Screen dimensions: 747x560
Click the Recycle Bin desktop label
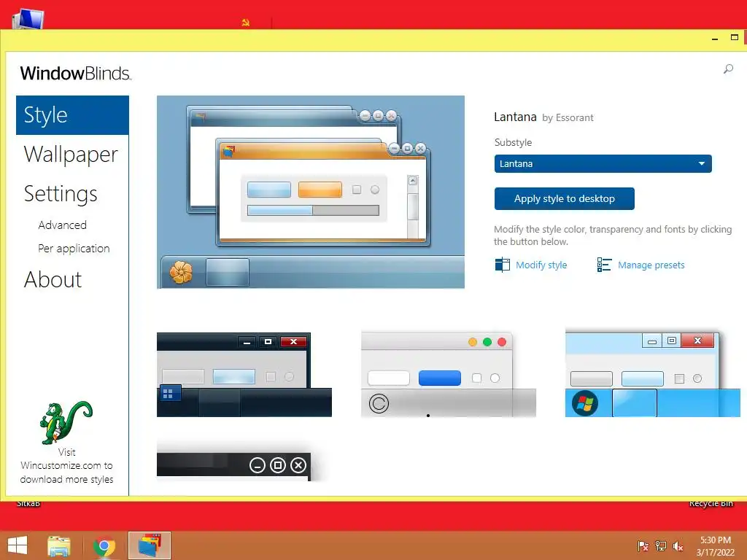(x=711, y=503)
